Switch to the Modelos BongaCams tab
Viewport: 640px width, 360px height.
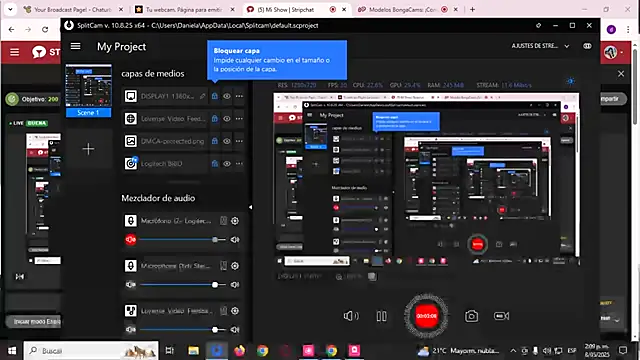pyautogui.click(x=408, y=9)
